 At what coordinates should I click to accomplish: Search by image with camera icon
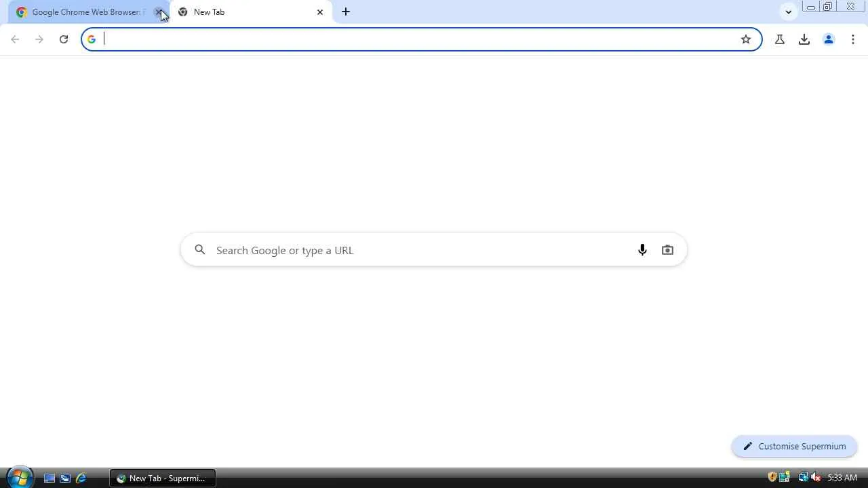[x=667, y=250]
